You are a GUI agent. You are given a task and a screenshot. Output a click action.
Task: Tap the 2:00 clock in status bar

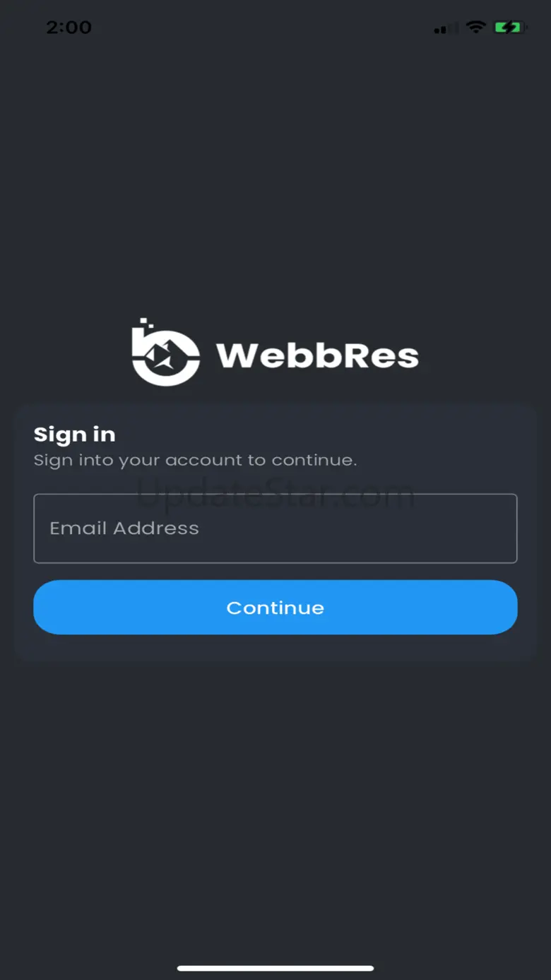click(x=69, y=28)
